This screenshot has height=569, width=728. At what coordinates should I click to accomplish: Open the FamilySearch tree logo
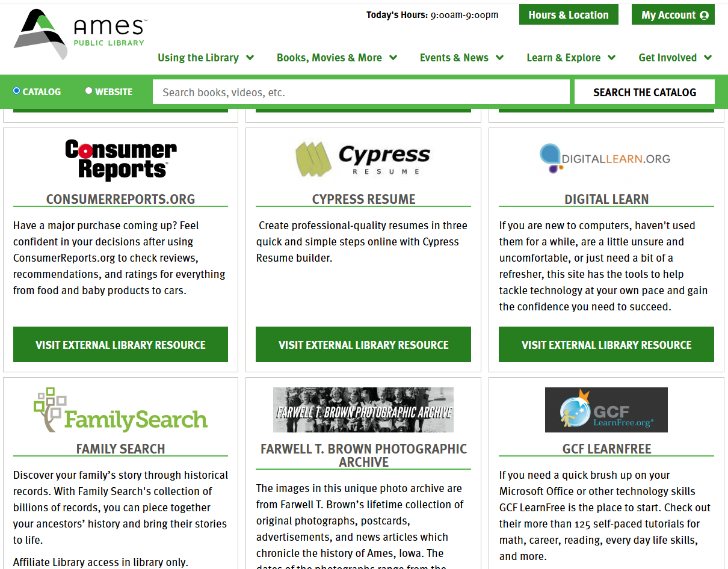coord(120,411)
